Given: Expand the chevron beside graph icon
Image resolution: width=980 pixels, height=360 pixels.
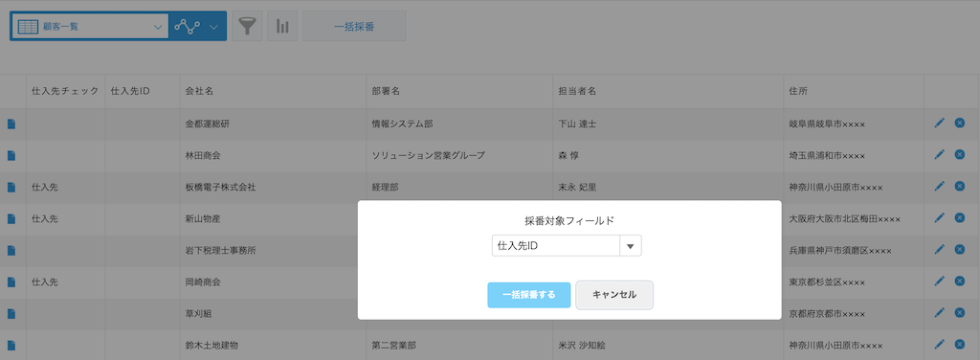Looking at the screenshot, I should point(213,27).
